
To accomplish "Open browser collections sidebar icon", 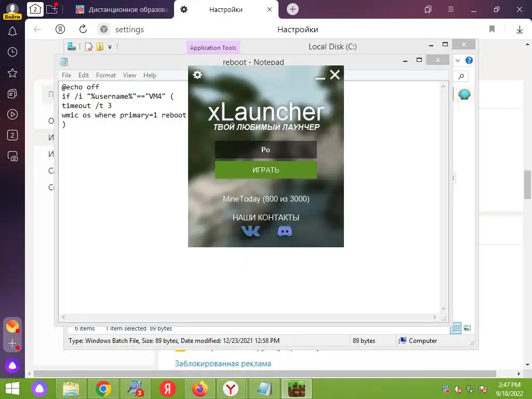I will 12,94.
